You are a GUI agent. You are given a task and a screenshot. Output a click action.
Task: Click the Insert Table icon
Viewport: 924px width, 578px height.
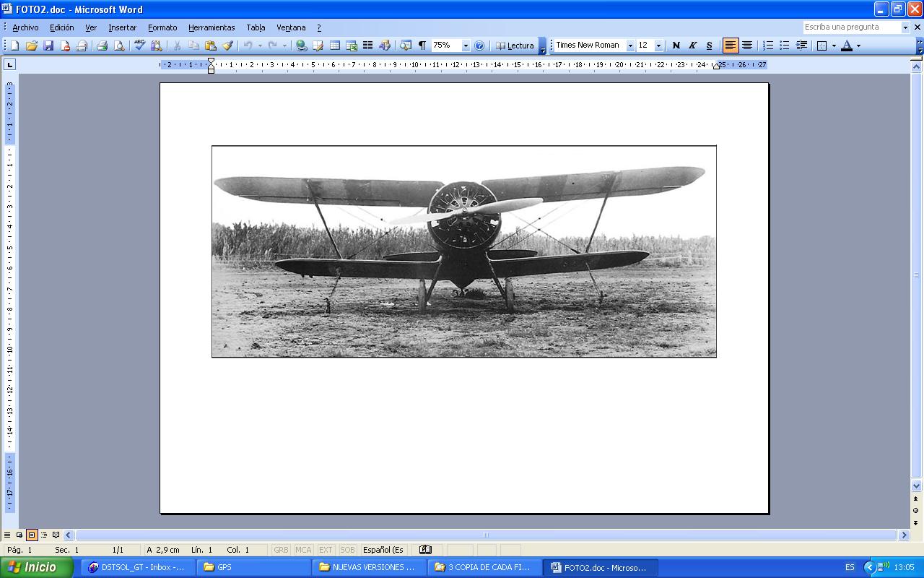[335, 46]
